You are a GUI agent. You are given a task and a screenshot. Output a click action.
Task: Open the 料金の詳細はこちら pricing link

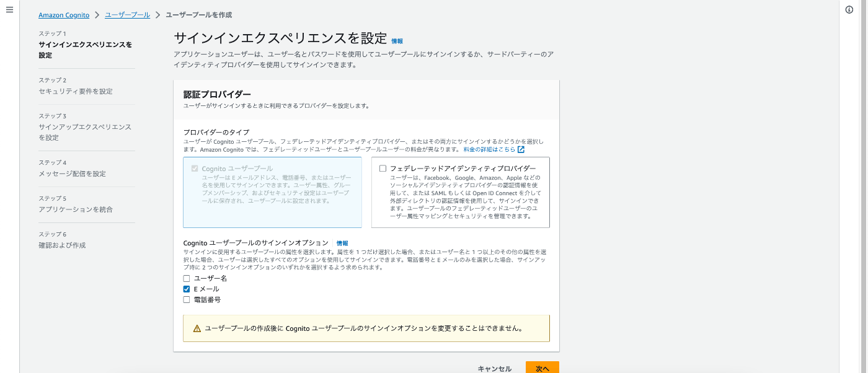(x=489, y=149)
